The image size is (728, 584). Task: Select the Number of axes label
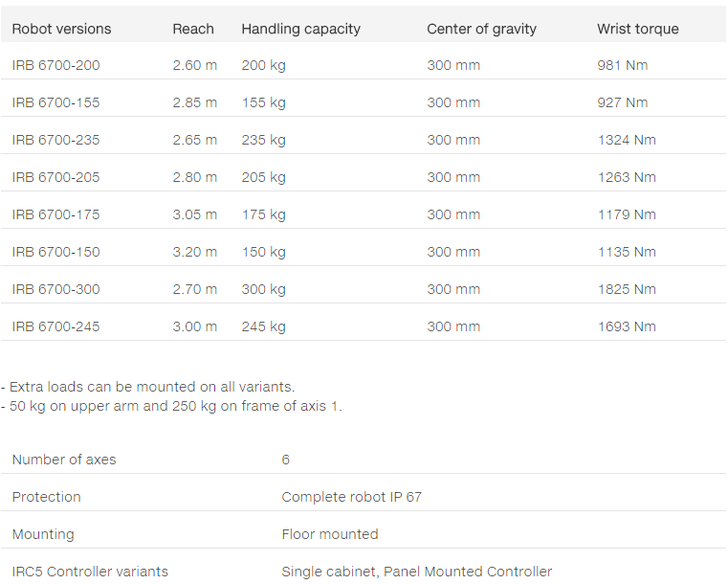(x=64, y=460)
